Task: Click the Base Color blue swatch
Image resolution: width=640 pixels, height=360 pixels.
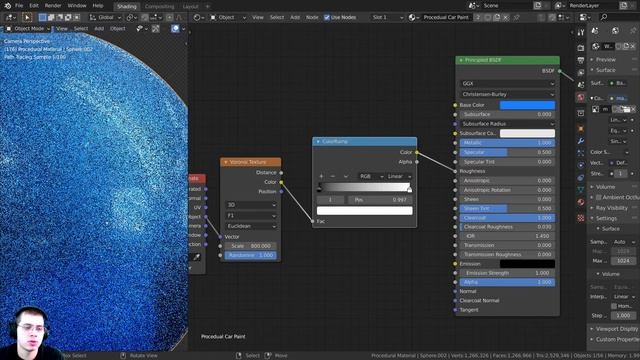Action: [x=527, y=105]
